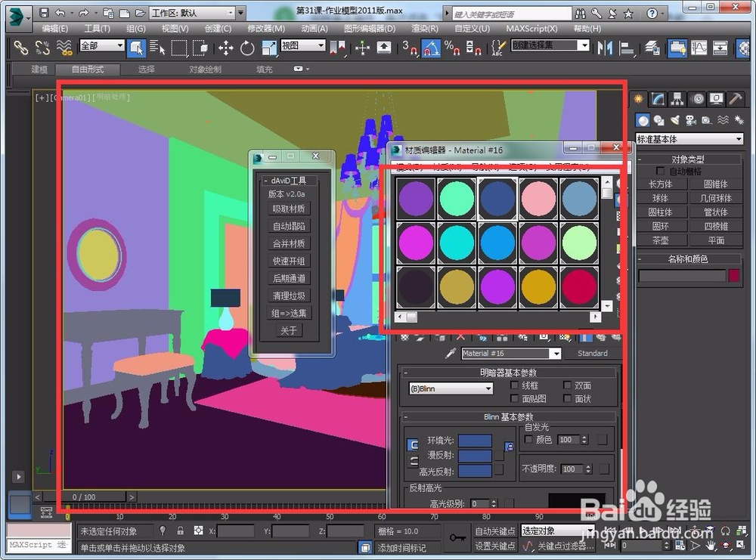The width and height of the screenshot is (756, 560).
Task: Click the Save File icon in title bar
Action: (x=44, y=13)
